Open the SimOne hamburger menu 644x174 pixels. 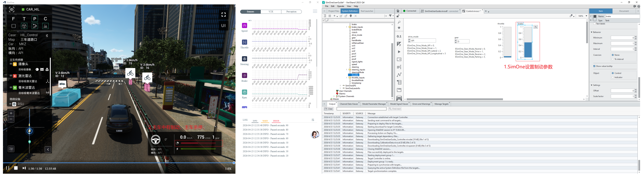coord(315,11)
